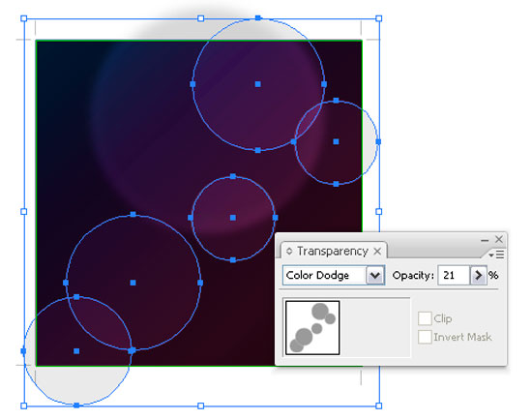Click the Opacity label
The width and height of the screenshot is (532, 420).
coord(413,276)
